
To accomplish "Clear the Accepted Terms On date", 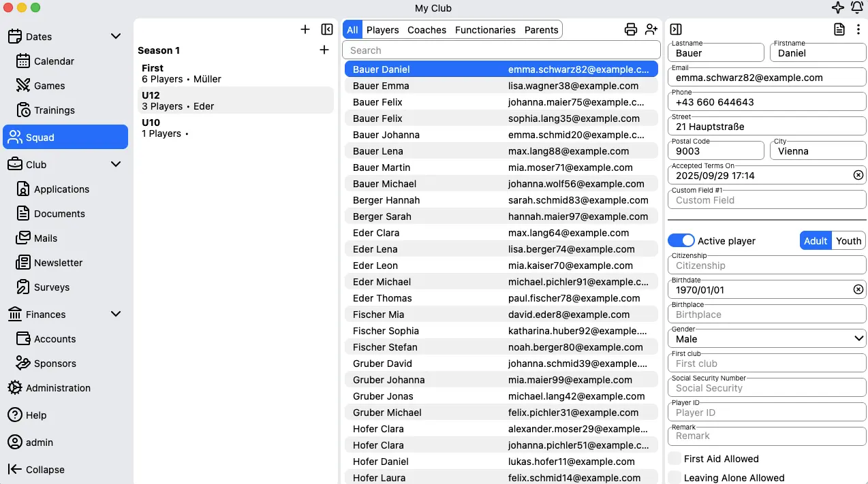I will click(858, 176).
